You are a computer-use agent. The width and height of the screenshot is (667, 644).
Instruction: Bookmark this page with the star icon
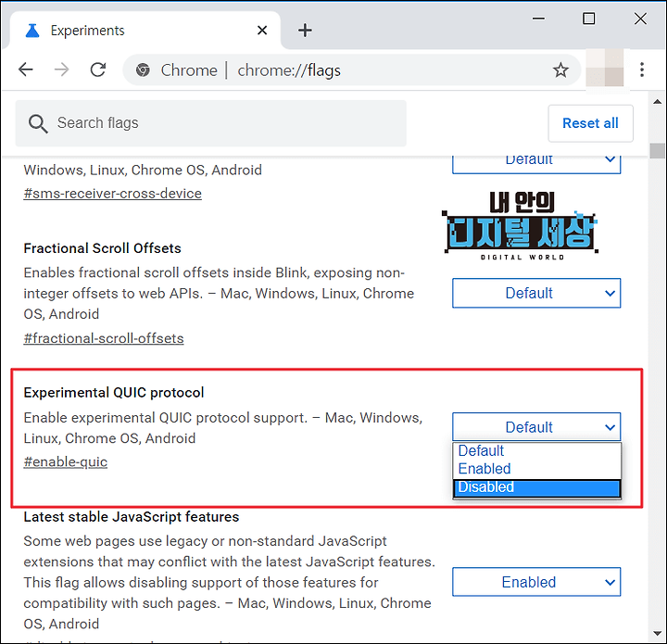[x=560, y=69]
